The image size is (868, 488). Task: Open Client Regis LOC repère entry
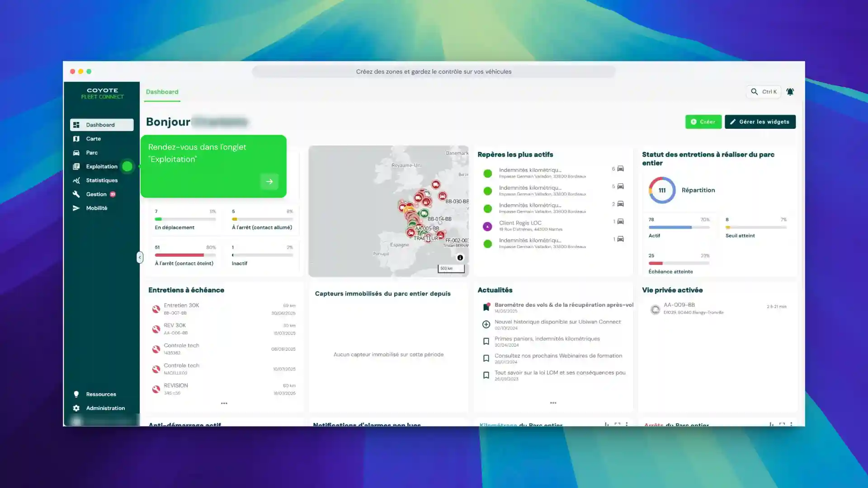pos(520,223)
